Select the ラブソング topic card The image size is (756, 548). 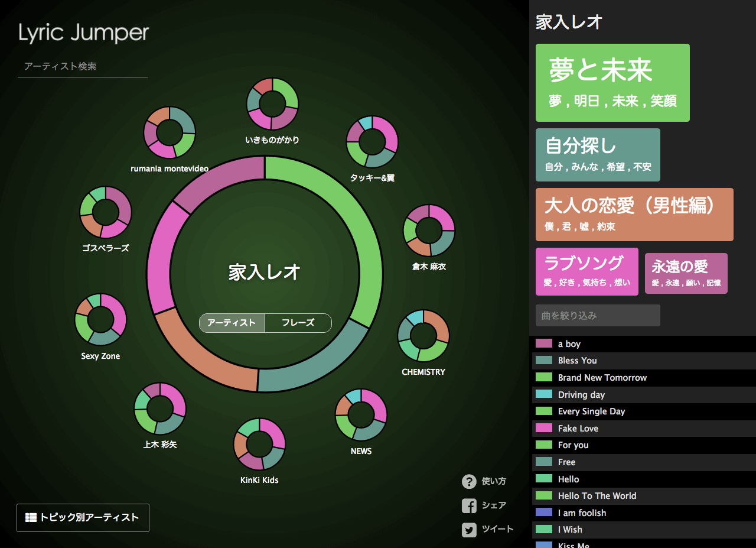tap(587, 271)
